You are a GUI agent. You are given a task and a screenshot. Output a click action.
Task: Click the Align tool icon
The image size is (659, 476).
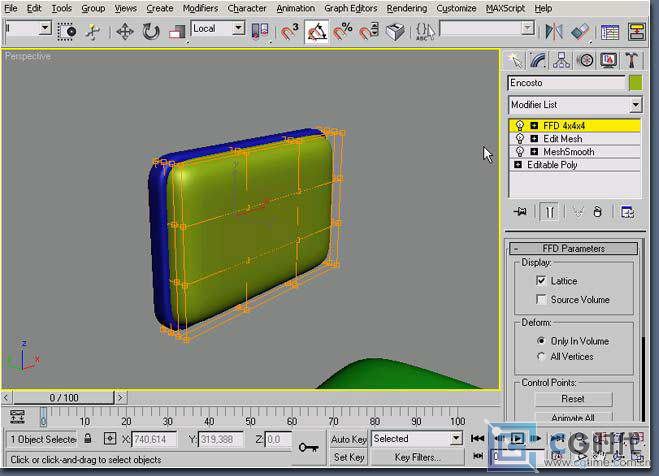(x=580, y=32)
